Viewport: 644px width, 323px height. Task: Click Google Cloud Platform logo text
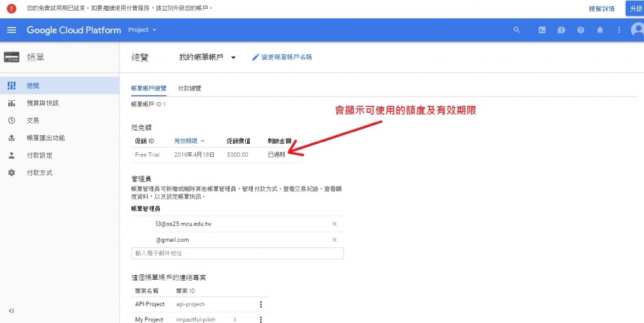[x=74, y=30]
